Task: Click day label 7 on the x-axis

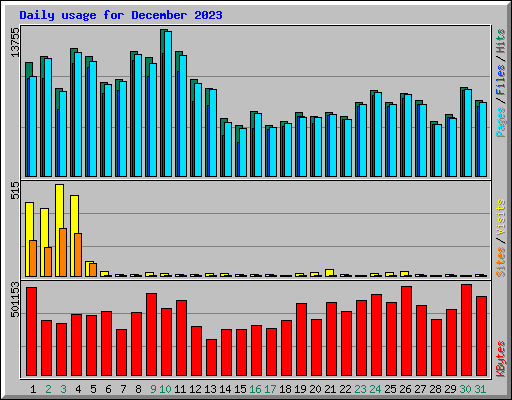Action: (123, 389)
